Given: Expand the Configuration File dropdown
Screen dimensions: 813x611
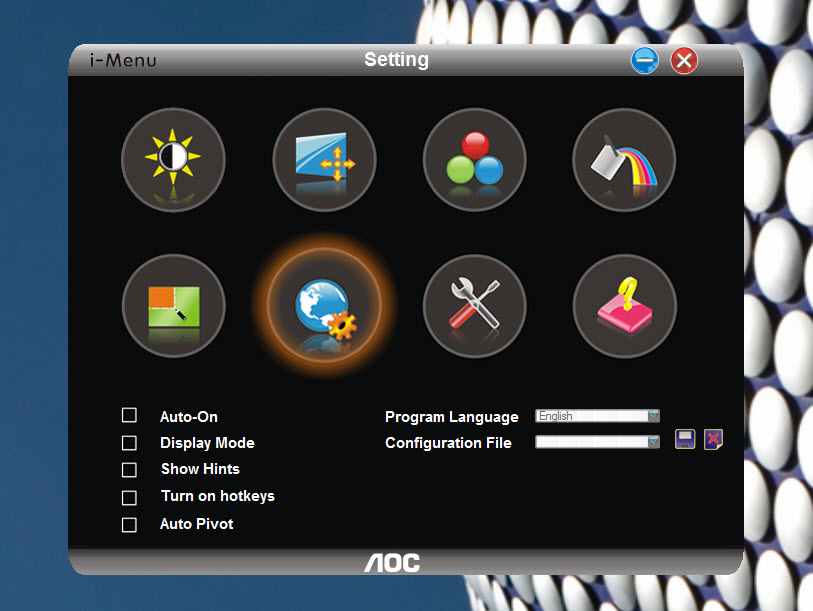Looking at the screenshot, I should click(x=653, y=442).
